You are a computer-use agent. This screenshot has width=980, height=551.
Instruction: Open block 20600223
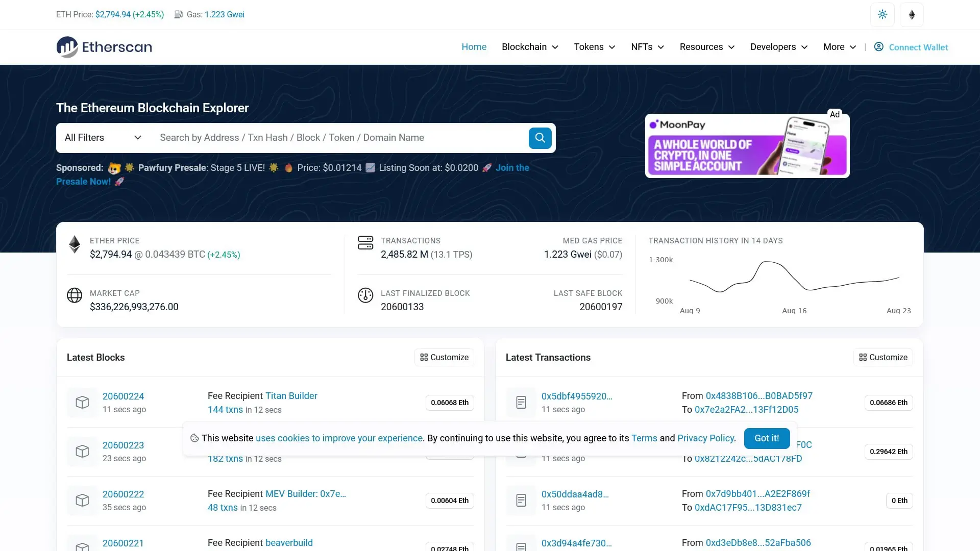coord(123,445)
